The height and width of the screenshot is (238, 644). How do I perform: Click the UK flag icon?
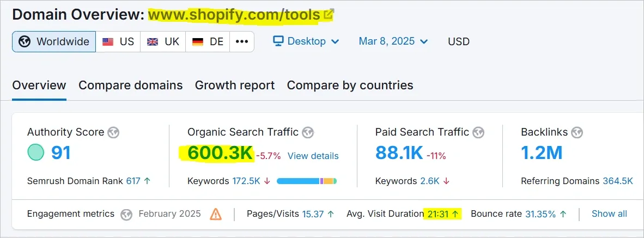click(x=153, y=42)
